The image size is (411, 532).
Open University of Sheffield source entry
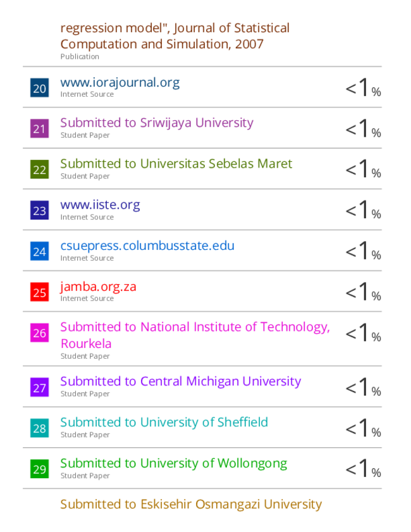pos(164,423)
